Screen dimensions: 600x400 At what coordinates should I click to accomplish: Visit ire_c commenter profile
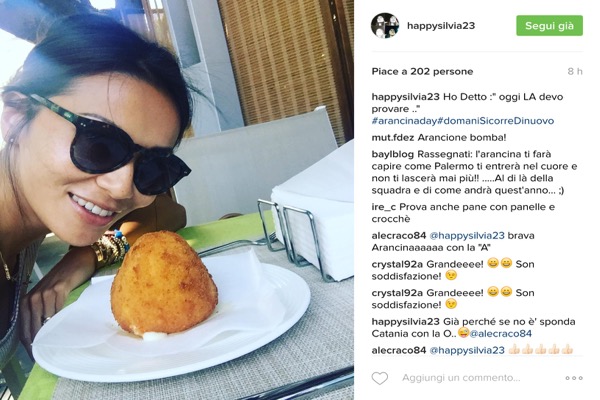384,207
